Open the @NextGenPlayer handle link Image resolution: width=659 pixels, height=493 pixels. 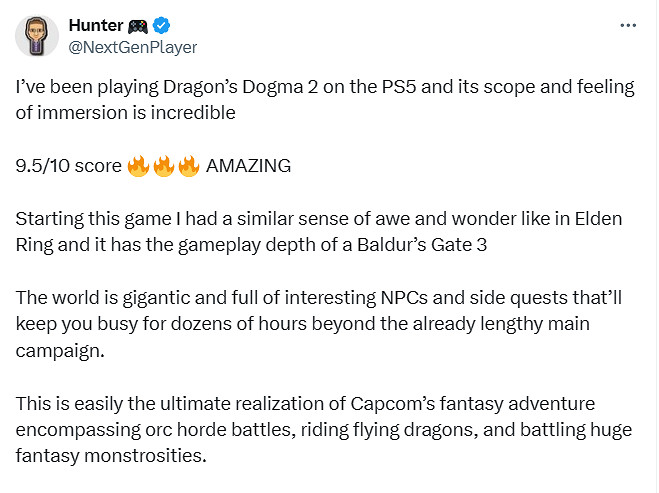pos(133,47)
